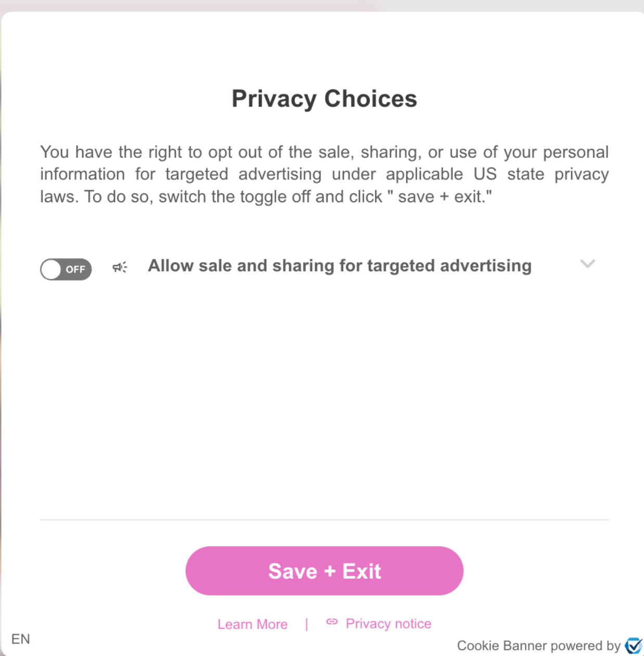Viewport: 644px width, 656px height.
Task: Click the 'Cookie Banner powered by' text
Action: tap(538, 646)
